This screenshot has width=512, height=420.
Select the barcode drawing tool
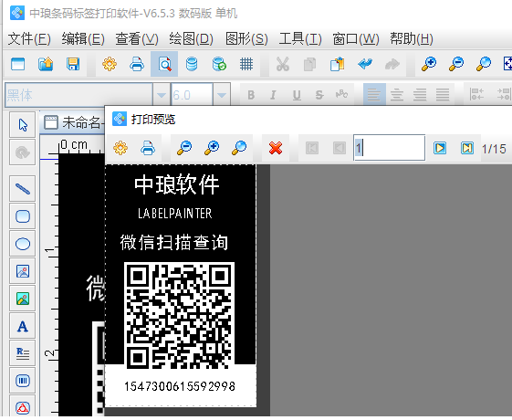23,381
